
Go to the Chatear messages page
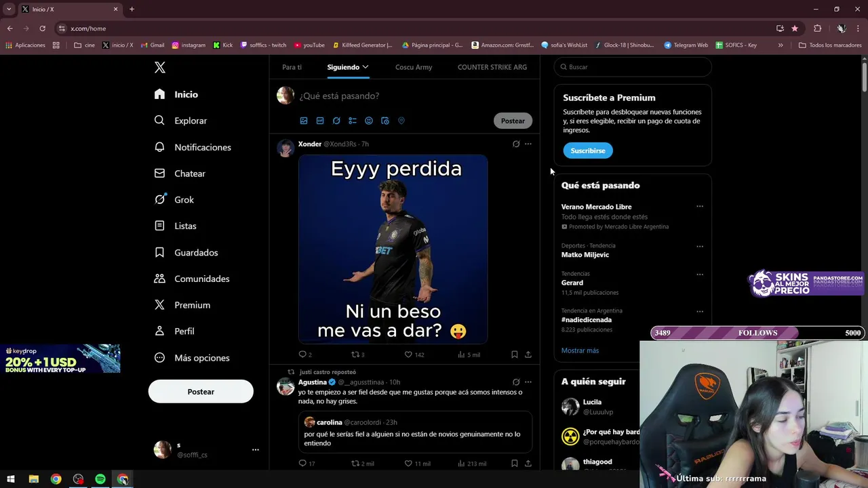click(180, 174)
